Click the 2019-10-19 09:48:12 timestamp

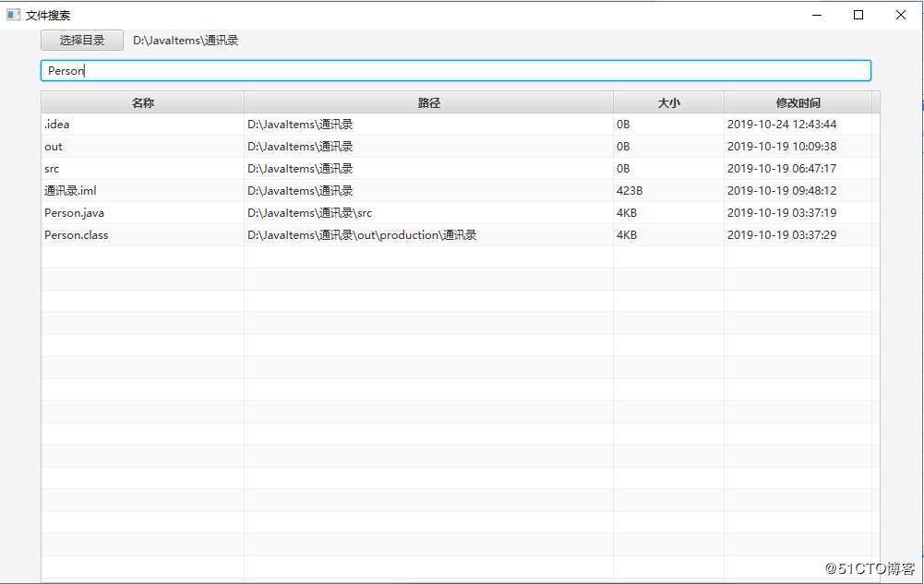[x=782, y=191]
